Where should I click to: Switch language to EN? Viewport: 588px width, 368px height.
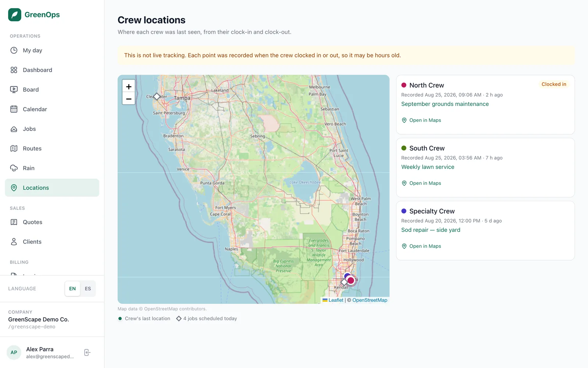72,289
